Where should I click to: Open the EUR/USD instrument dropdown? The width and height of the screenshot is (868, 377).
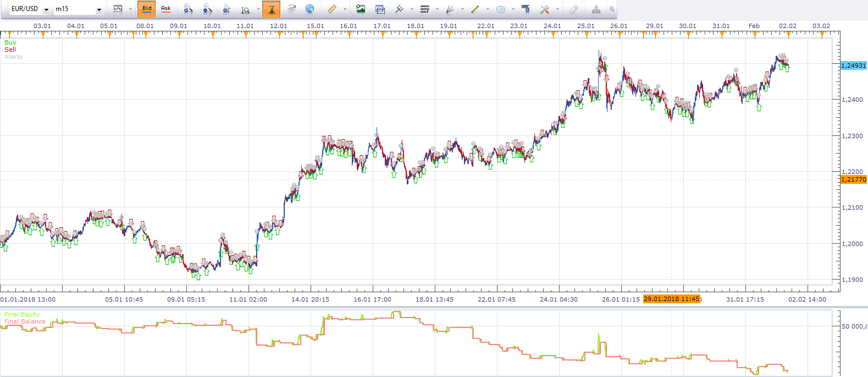(x=46, y=9)
